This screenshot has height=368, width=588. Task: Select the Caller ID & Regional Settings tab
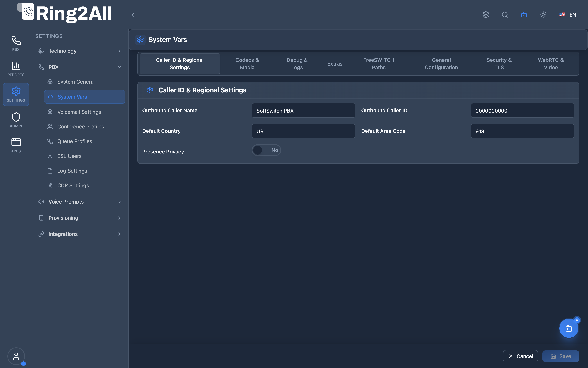180,63
